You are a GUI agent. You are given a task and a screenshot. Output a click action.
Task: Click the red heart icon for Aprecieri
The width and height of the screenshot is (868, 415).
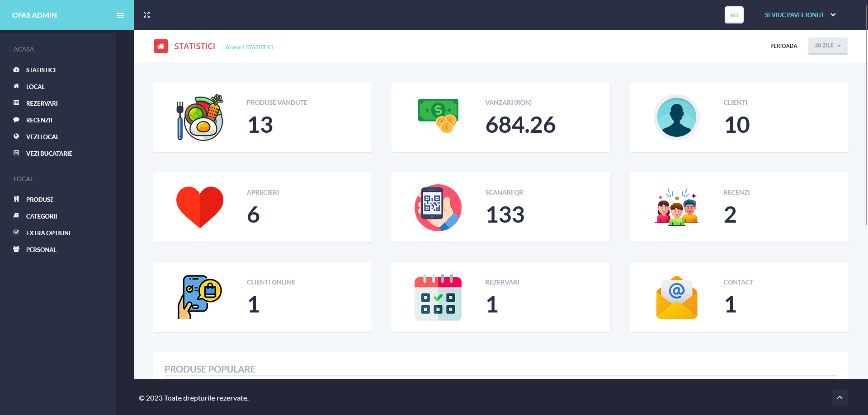(x=200, y=207)
